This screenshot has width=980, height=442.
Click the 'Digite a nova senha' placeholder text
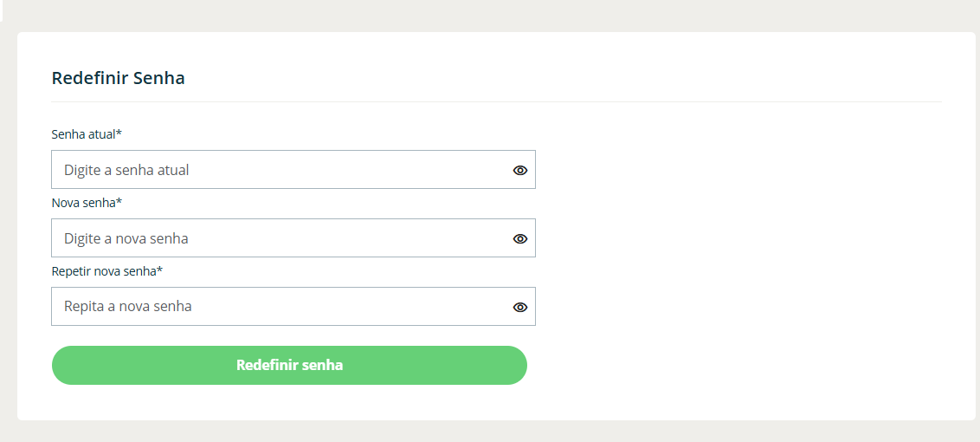pyautogui.click(x=126, y=238)
